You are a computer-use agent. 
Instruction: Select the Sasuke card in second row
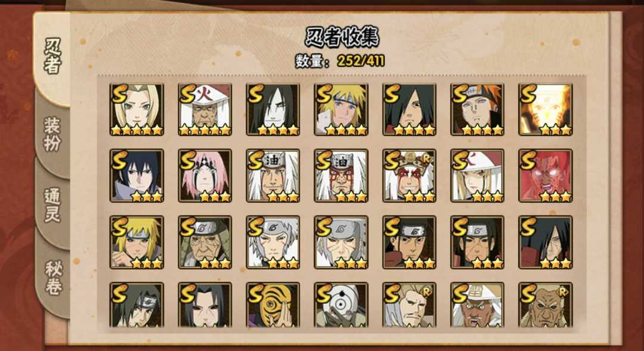point(137,176)
